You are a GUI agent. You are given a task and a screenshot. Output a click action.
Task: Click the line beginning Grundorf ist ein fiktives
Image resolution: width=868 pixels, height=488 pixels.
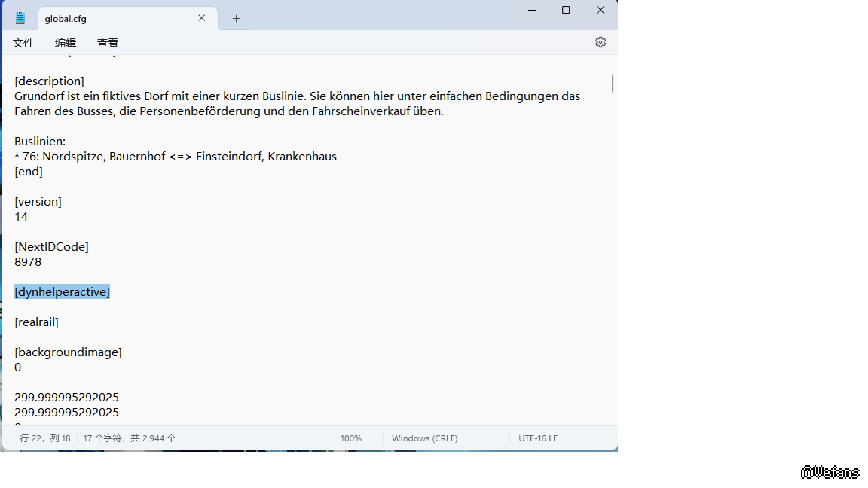pyautogui.click(x=298, y=96)
